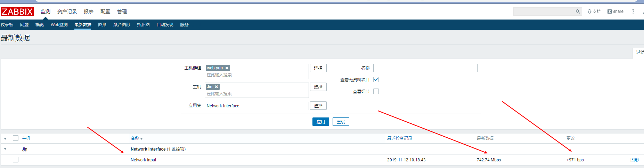Image resolution: width=644 pixels, height=168 pixels.
Task: Click the 主机群组 search field
Action: click(x=257, y=71)
